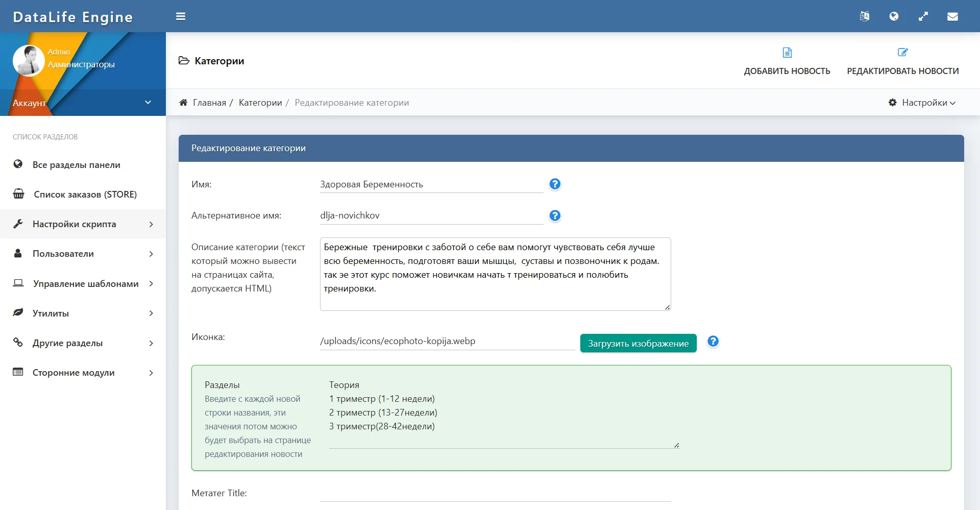
Task: Toggle fullscreen using the expand arrows icon
Action: pos(923,16)
